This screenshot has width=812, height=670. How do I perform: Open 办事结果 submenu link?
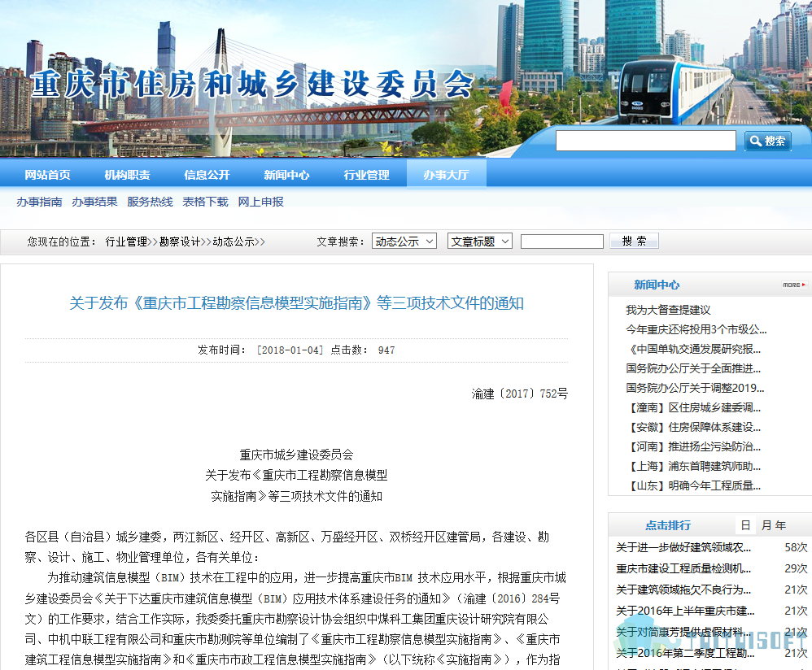click(x=94, y=202)
